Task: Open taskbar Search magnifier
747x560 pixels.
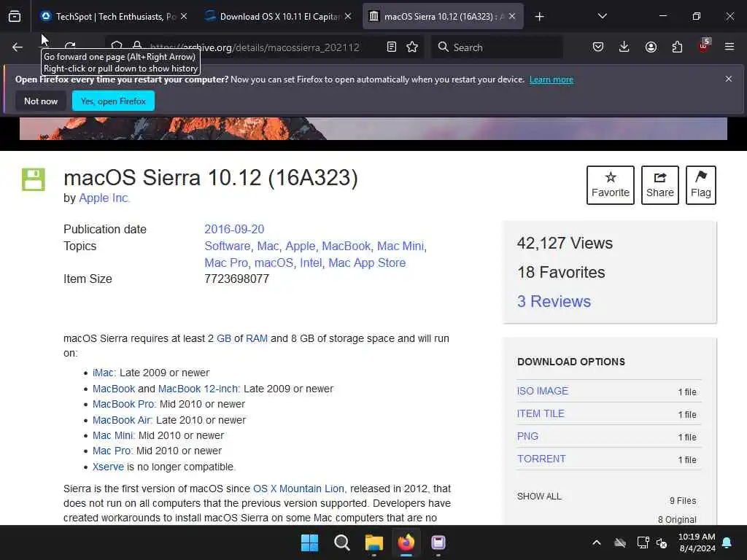Action: click(341, 542)
